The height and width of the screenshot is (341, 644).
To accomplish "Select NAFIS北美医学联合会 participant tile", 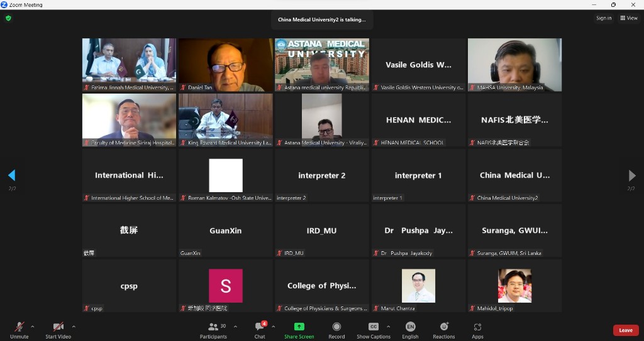I will (x=514, y=120).
